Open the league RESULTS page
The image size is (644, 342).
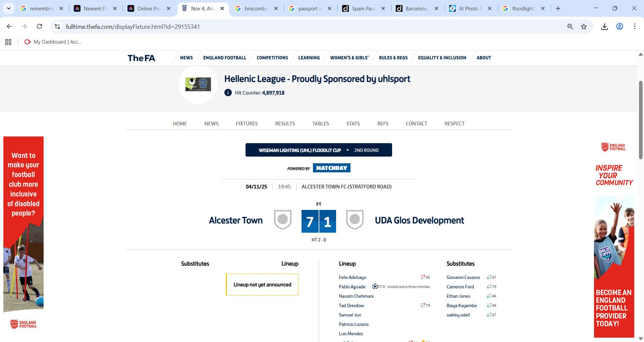point(285,124)
